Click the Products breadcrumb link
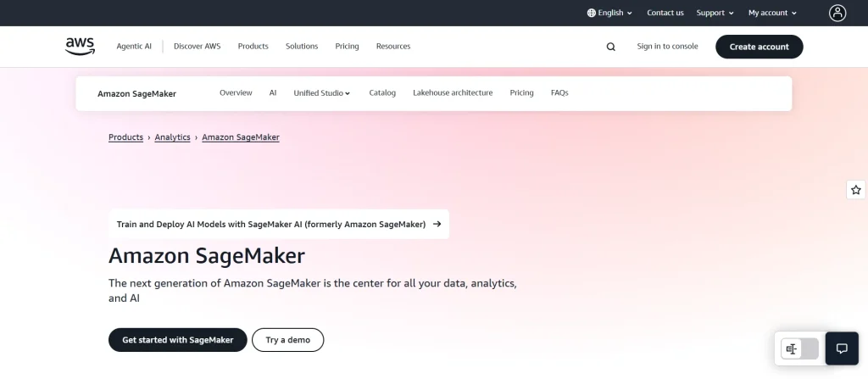 coord(125,137)
